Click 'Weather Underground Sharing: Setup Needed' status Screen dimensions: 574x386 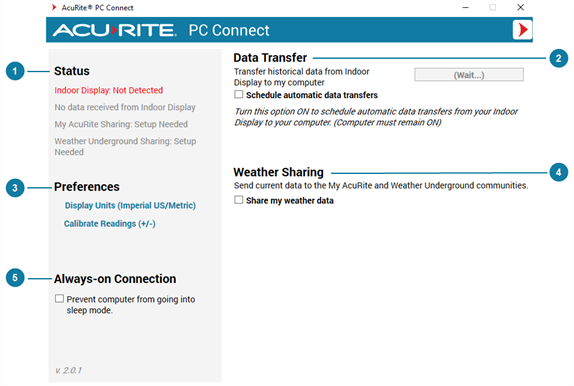125,146
